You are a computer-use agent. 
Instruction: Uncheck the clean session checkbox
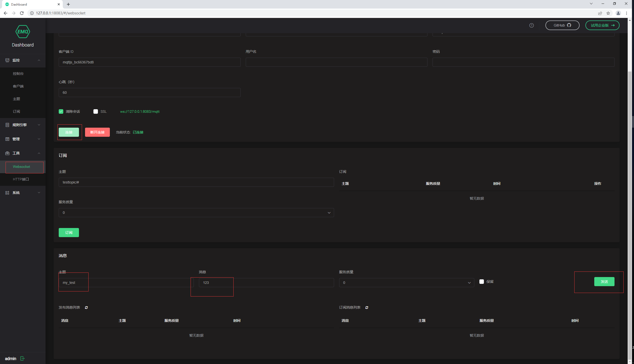[61, 111]
